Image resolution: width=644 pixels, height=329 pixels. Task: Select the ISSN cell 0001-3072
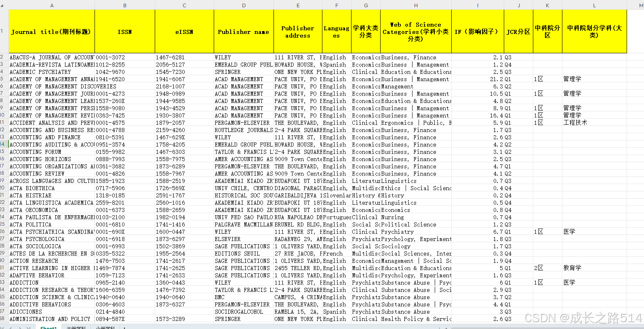point(125,57)
